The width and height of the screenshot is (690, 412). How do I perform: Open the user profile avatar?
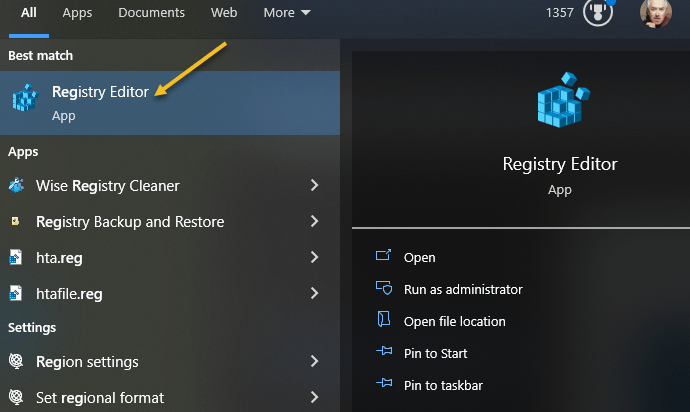(655, 13)
